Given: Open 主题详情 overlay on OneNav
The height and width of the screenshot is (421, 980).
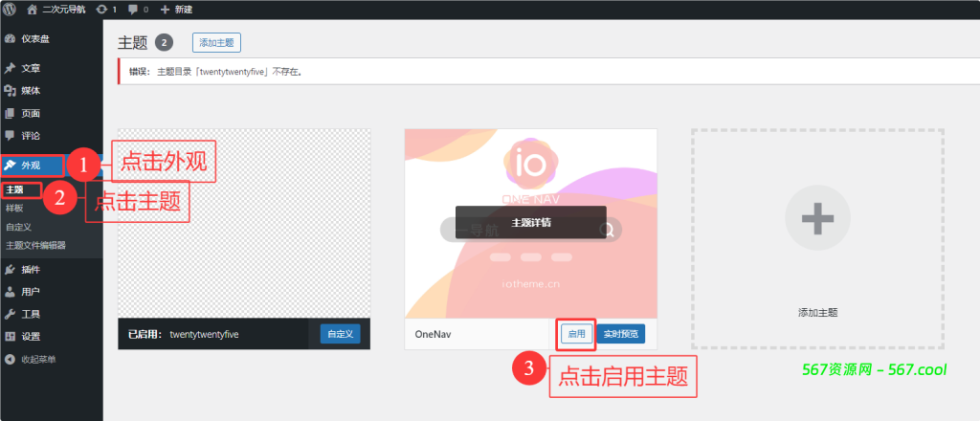Looking at the screenshot, I should pyautogui.click(x=531, y=222).
